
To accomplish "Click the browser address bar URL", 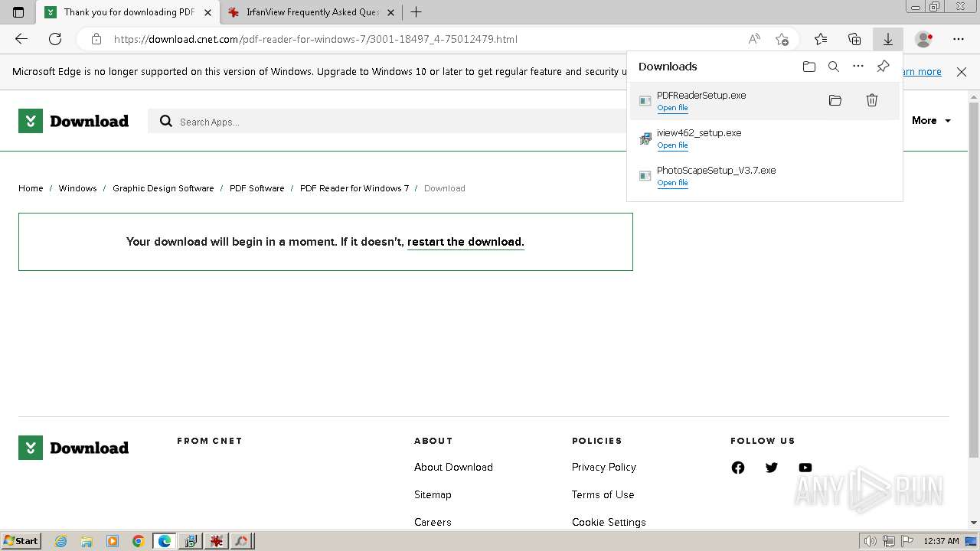I will tap(315, 39).
